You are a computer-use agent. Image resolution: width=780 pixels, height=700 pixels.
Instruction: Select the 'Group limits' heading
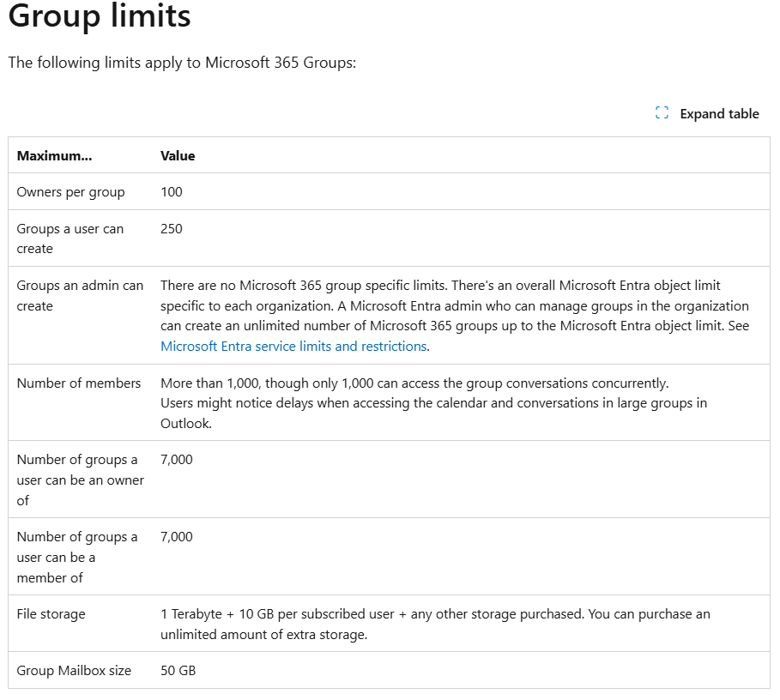pos(100,15)
